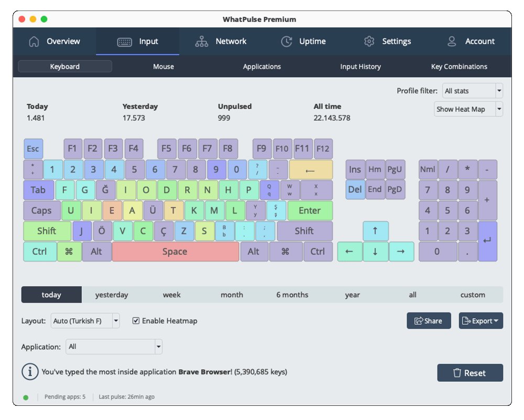Image resolution: width=524 pixels, height=420 pixels.
Task: Open the Overview home tab
Action: click(54, 41)
